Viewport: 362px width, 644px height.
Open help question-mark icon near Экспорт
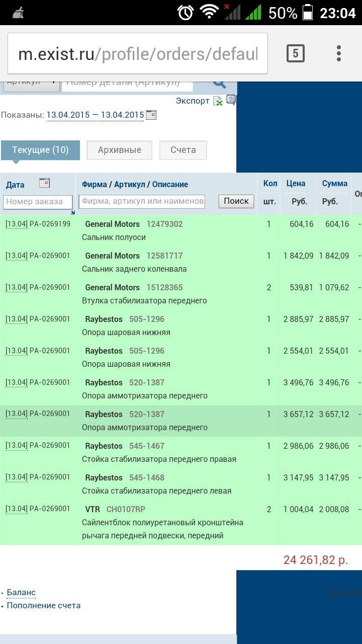tap(231, 100)
